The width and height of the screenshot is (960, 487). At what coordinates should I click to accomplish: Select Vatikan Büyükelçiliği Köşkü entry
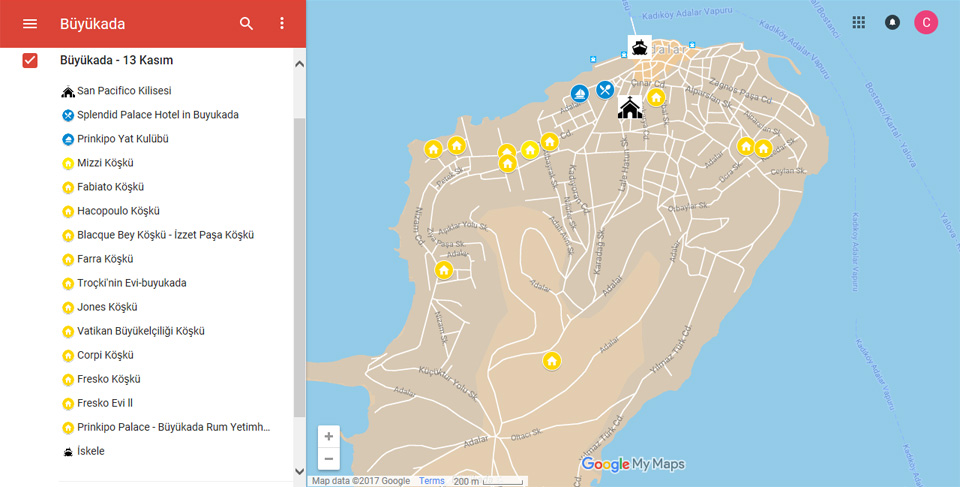tap(141, 331)
